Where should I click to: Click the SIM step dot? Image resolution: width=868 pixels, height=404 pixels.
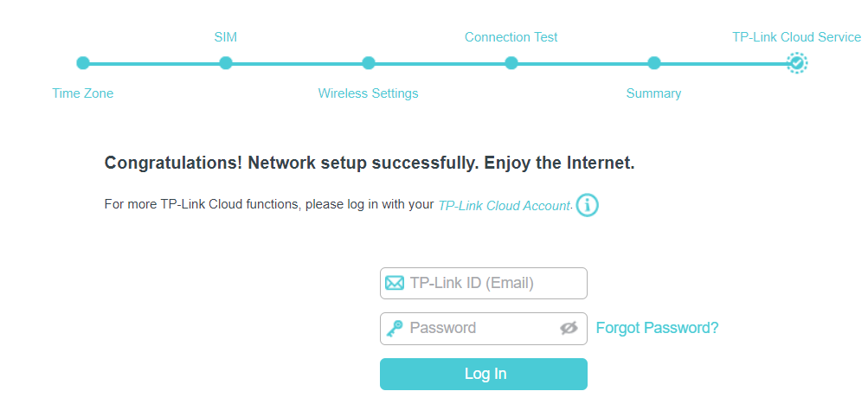(x=226, y=62)
